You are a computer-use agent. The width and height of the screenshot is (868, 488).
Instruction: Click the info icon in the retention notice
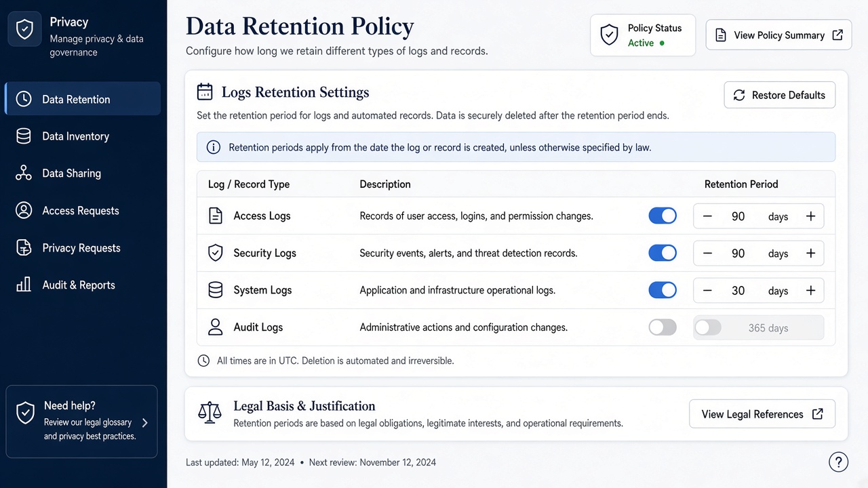tap(214, 147)
